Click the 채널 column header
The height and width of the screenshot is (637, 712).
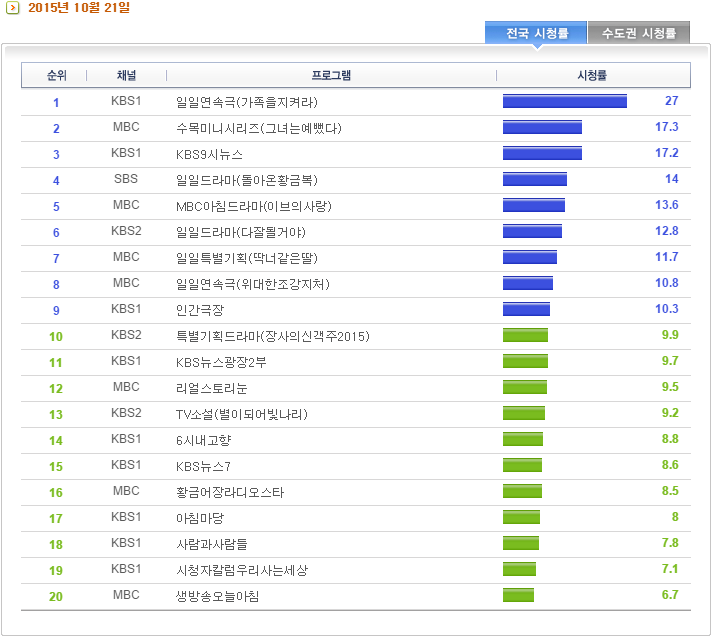[127, 75]
